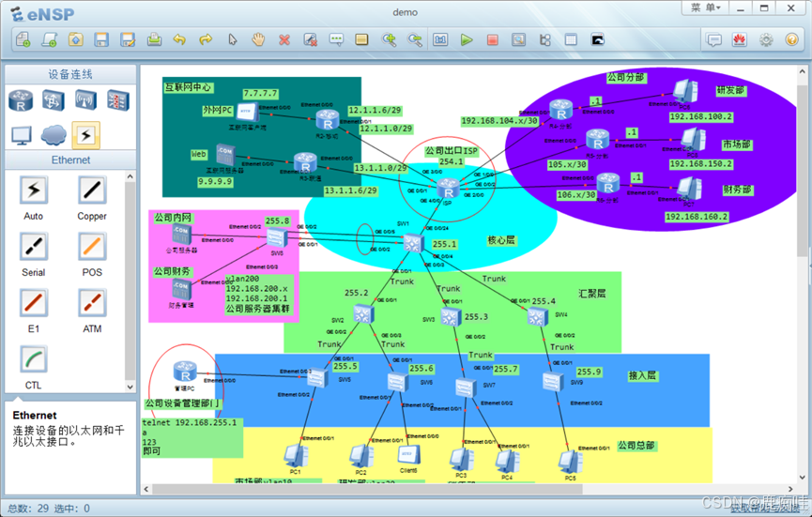Image resolution: width=812 pixels, height=517 pixels.
Task: Open settings with the gear icon
Action: (x=766, y=40)
